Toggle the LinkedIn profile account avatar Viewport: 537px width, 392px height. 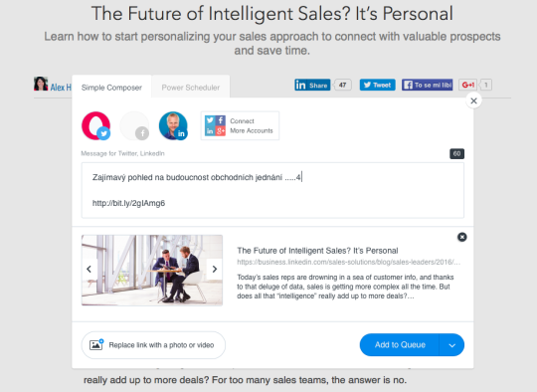(173, 125)
